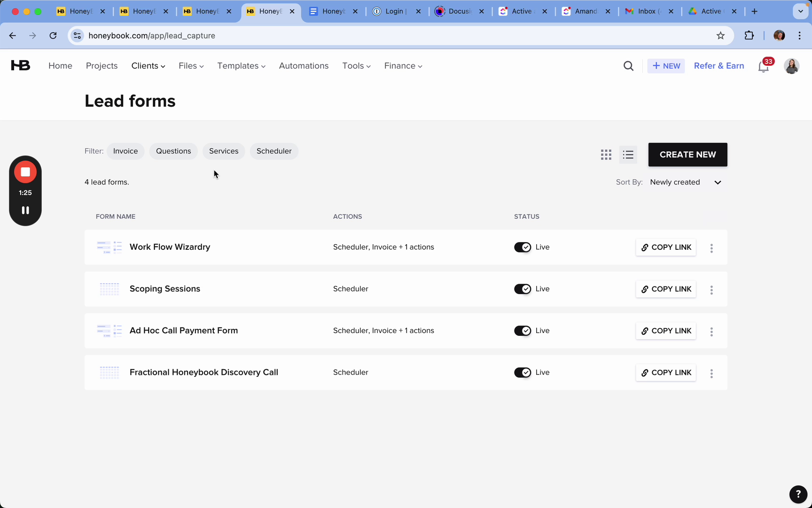Open the help question mark button

[x=798, y=494]
